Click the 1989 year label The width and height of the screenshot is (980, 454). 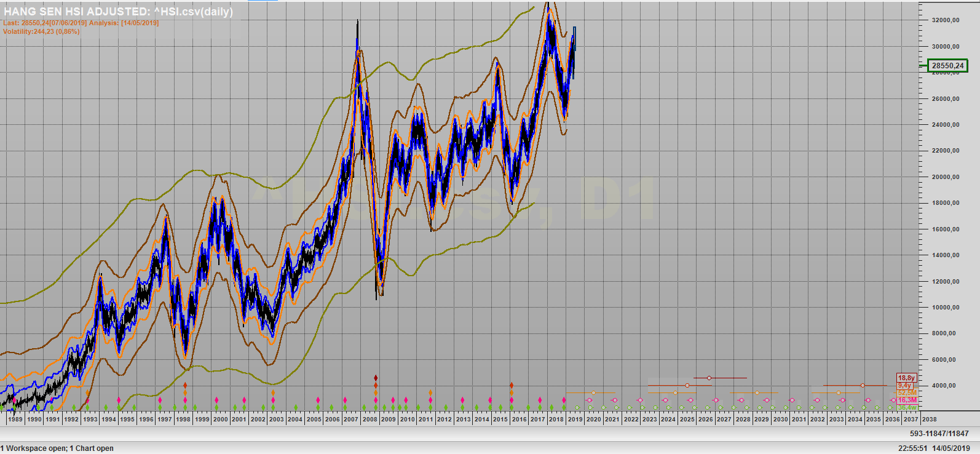click(15, 419)
